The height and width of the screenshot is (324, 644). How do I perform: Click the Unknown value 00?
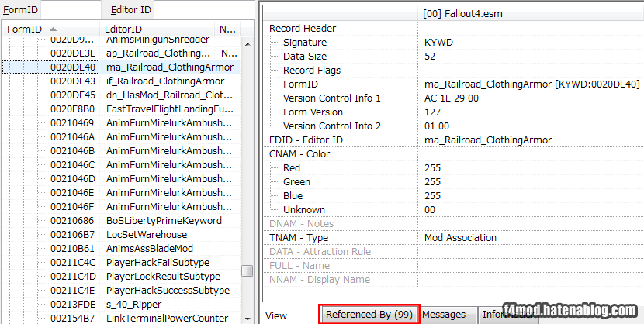(430, 209)
